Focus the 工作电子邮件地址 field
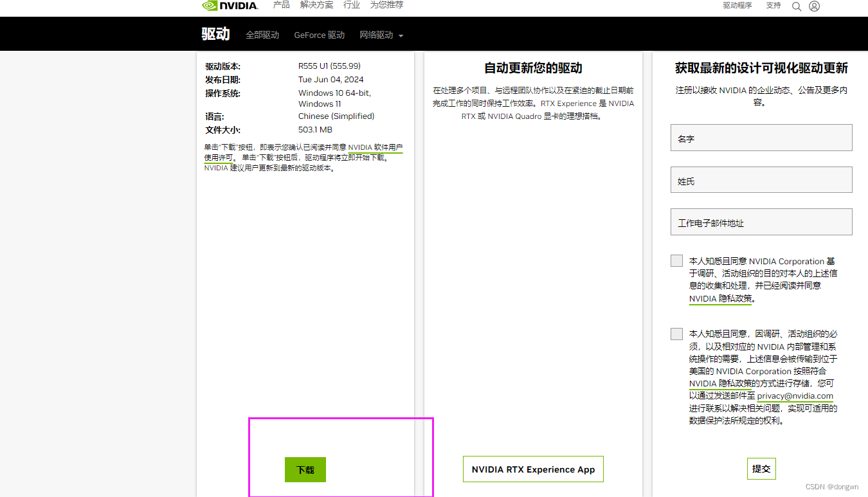This screenshot has width=868, height=497. 761,222
